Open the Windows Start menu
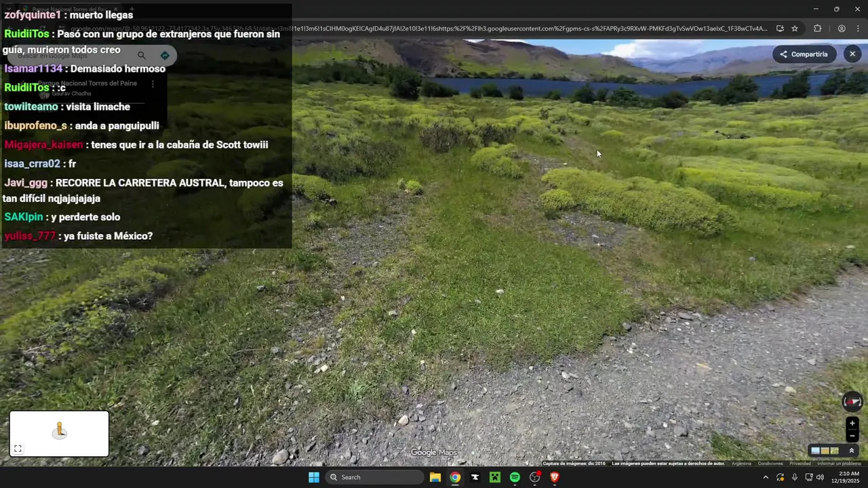The width and height of the screenshot is (868, 488). click(314, 477)
